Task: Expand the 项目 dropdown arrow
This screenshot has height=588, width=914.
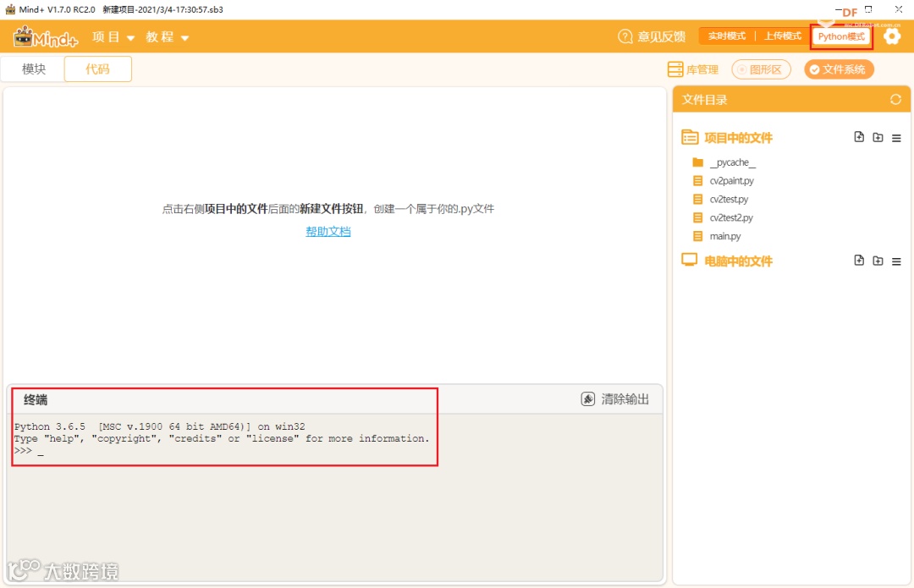Action: click(130, 38)
